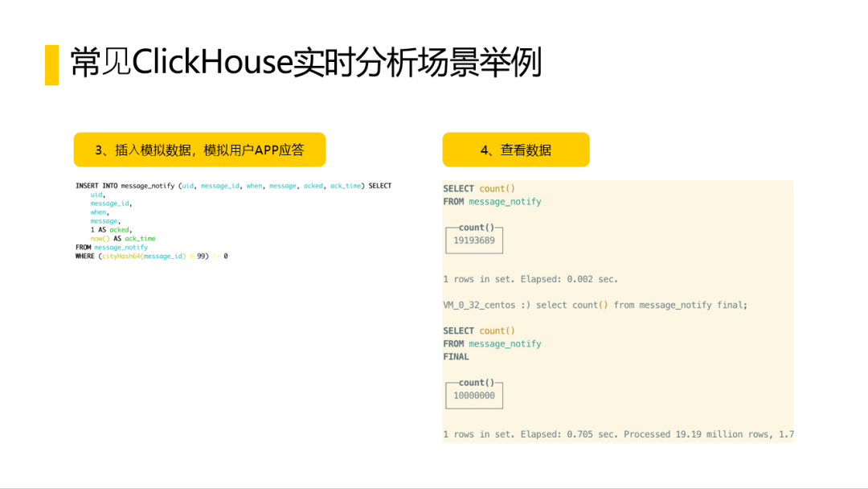Click the yellow box 3、插入模拟数据，模拟用户APP应答

click(199, 150)
